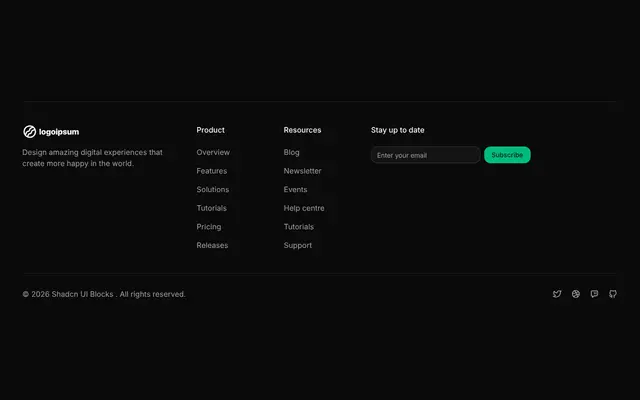
Task: Click the 'Design amazing digital experiences' description
Action: (93, 158)
